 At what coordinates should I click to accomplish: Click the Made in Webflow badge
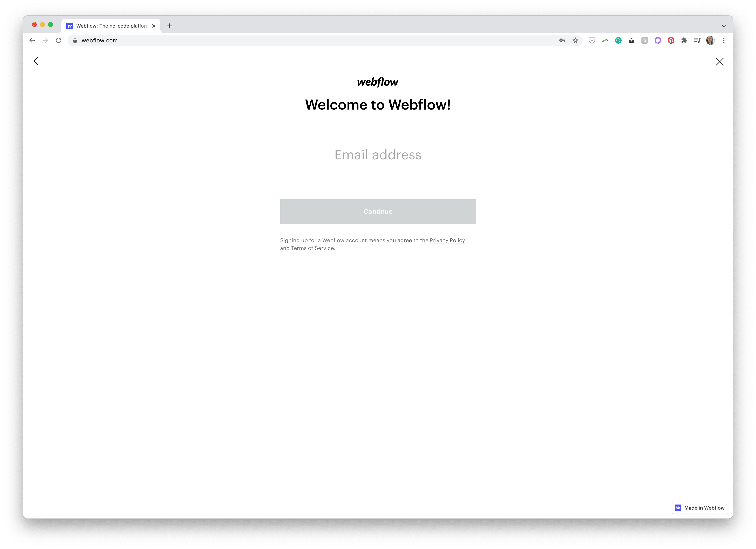click(x=700, y=508)
